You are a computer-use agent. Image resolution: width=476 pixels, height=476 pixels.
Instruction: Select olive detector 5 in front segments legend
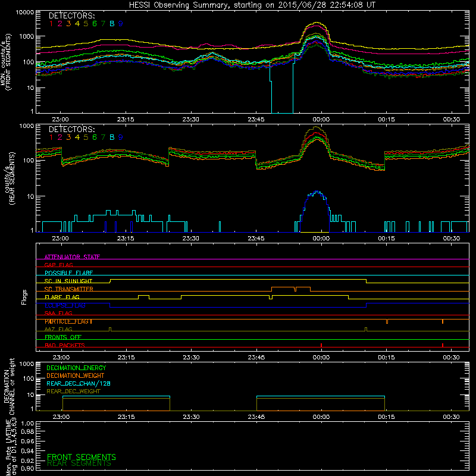point(86,24)
